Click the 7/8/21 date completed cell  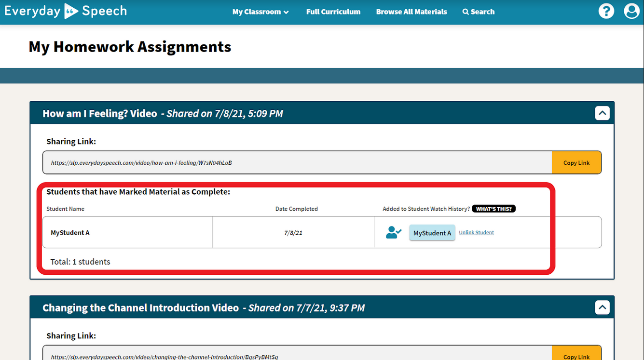click(293, 232)
